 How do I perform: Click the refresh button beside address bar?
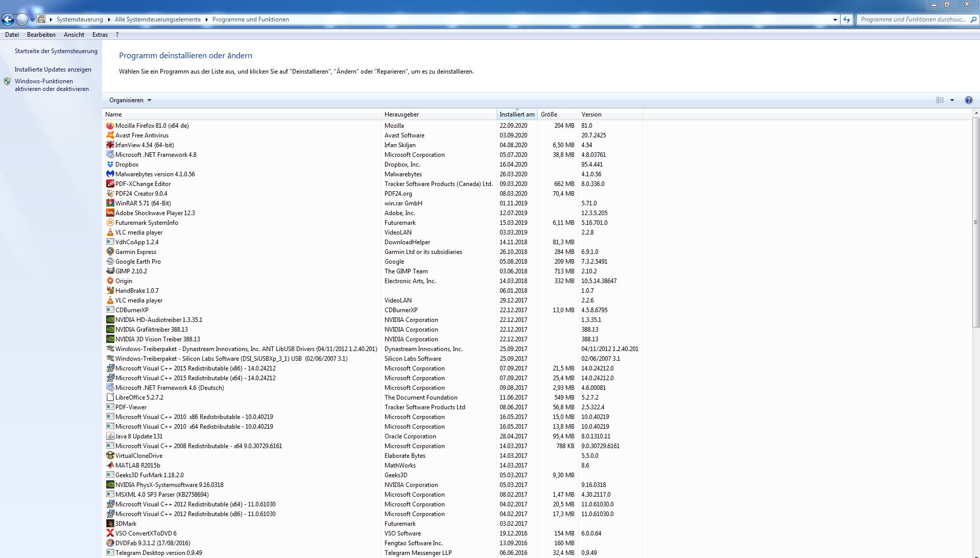[x=847, y=20]
